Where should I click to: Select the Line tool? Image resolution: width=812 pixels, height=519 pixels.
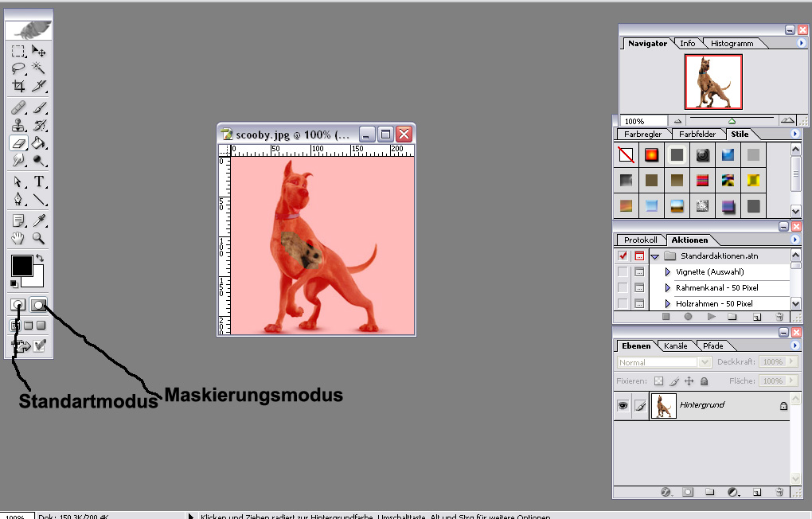point(38,199)
